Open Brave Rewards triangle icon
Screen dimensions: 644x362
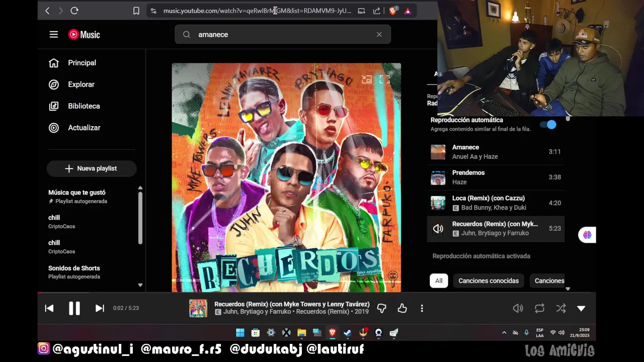[408, 11]
